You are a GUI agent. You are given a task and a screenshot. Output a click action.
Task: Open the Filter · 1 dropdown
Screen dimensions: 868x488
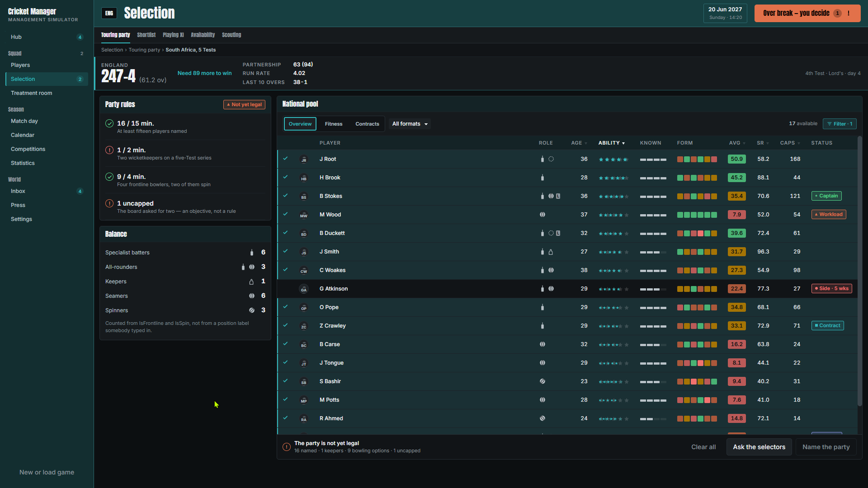click(840, 124)
